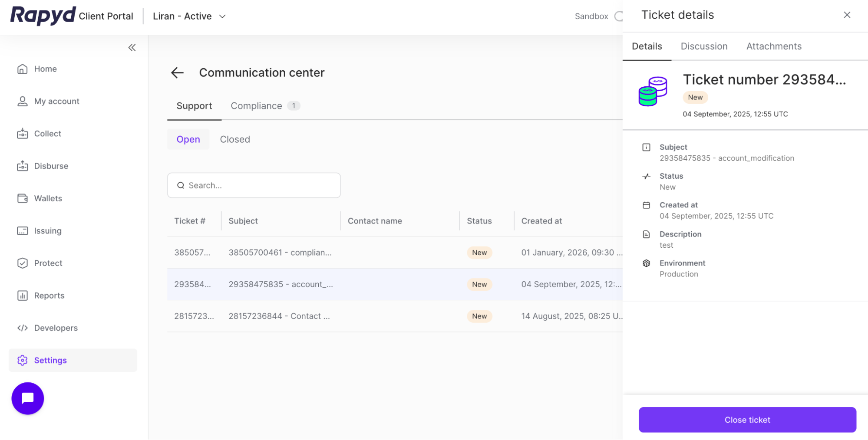Select the Open tickets filter
868x440 pixels.
click(188, 139)
